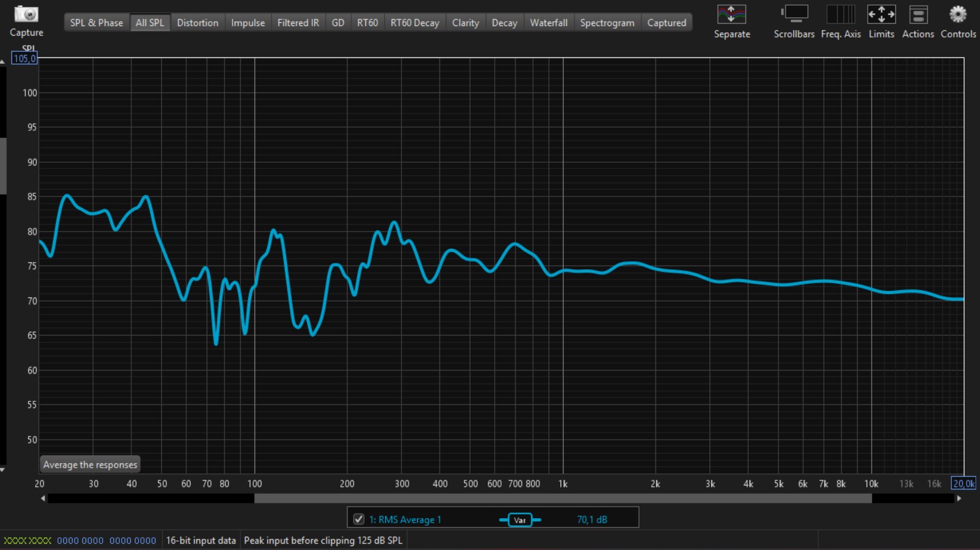Image resolution: width=980 pixels, height=550 pixels.
Task: Click the horizontal frequency scrollbar thumb
Action: 562,498
